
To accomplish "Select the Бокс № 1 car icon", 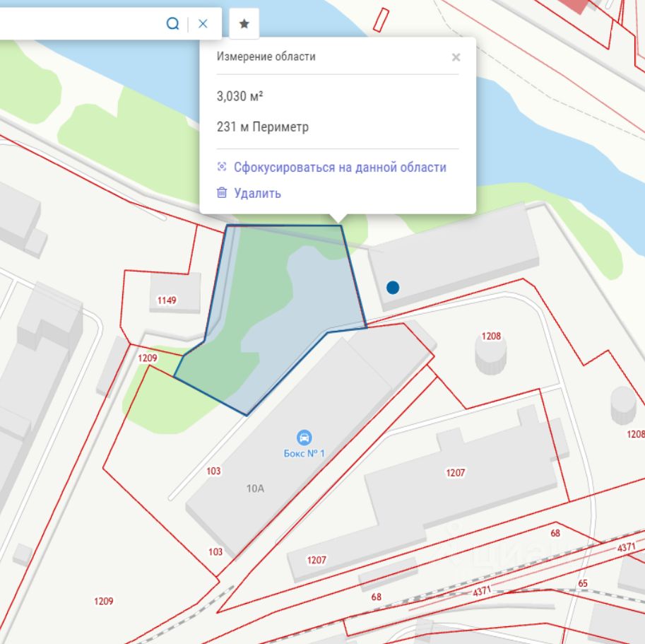I will pyautogui.click(x=304, y=438).
